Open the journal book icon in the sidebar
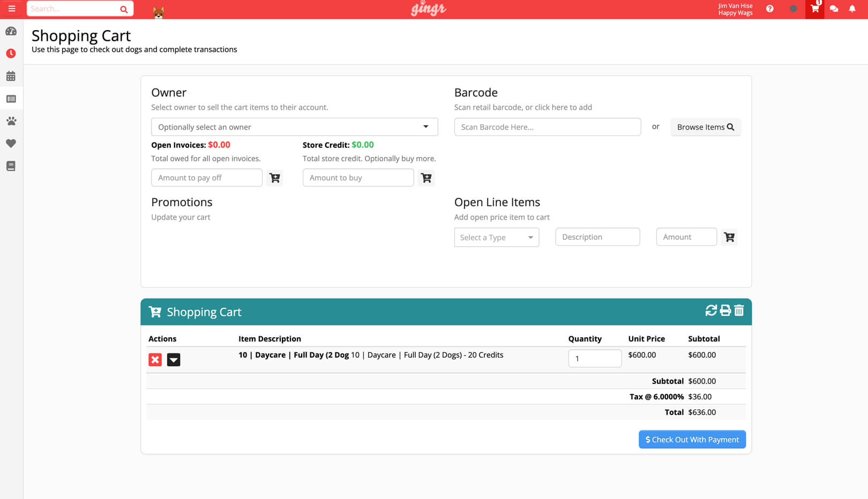The image size is (868, 499). tap(11, 166)
